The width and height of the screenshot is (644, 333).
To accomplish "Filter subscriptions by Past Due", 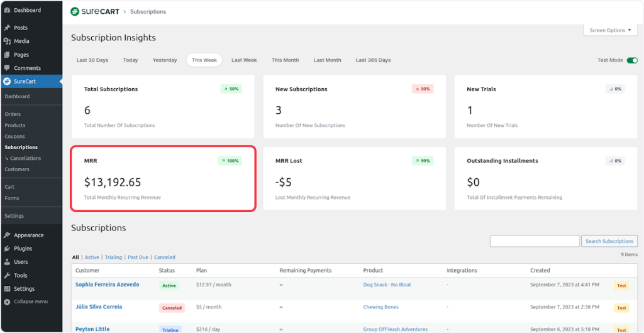I will [x=138, y=257].
